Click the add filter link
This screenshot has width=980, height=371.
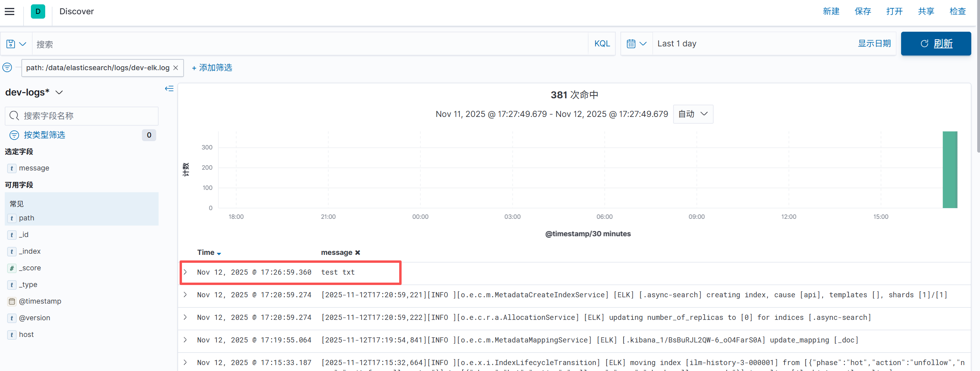(212, 68)
